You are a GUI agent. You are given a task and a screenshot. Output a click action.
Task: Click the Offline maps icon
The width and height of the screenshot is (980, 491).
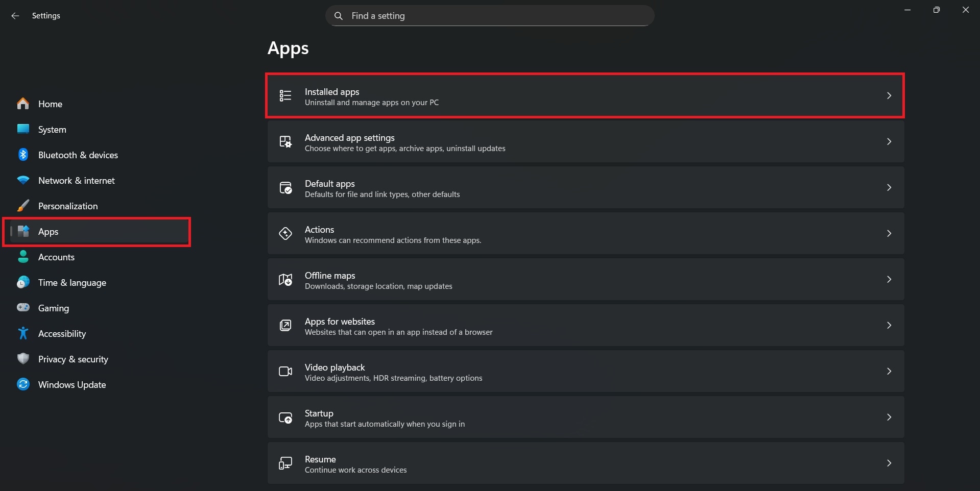(x=285, y=279)
